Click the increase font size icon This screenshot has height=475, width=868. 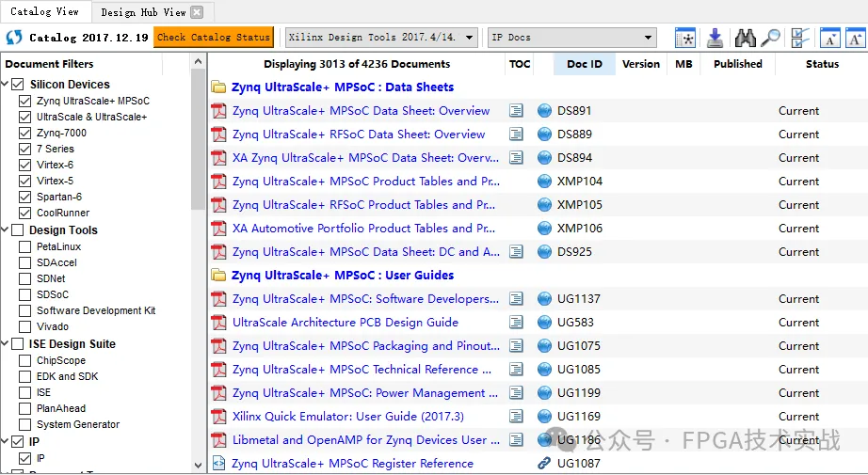coord(855,38)
